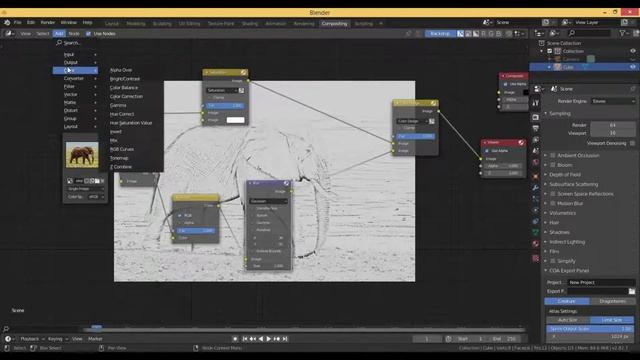The image size is (640, 360).
Task: Open the Modifiers properties wrench icon
Action: [536, 188]
